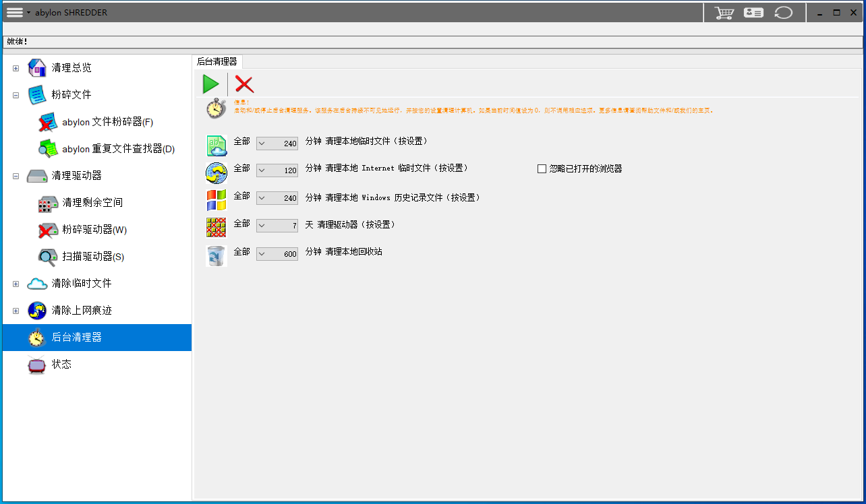This screenshot has height=504, width=866.
Task: Collapse the 粉碎文件 tree node
Action: pos(16,95)
